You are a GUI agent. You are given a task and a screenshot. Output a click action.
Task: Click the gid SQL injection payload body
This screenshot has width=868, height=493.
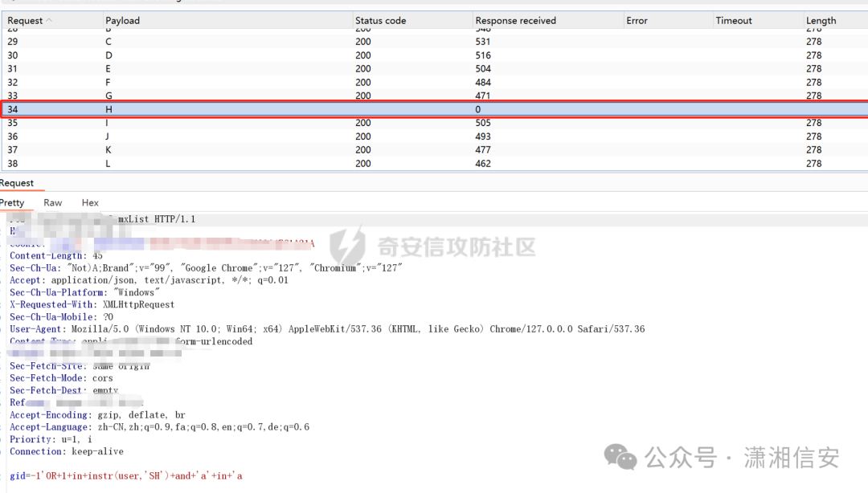pos(126,475)
